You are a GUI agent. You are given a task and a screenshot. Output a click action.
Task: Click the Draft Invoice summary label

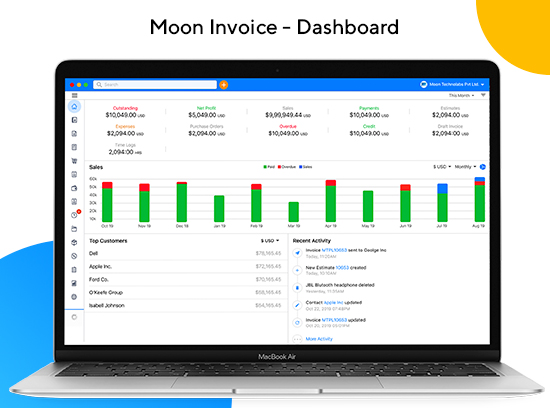(x=450, y=126)
